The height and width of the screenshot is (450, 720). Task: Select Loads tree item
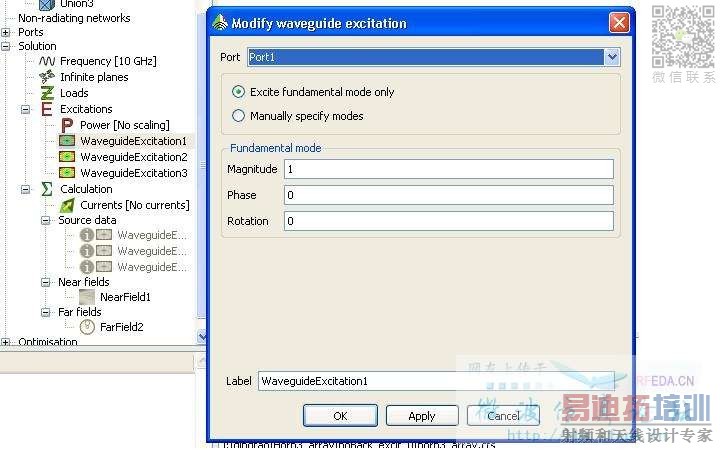(74, 93)
